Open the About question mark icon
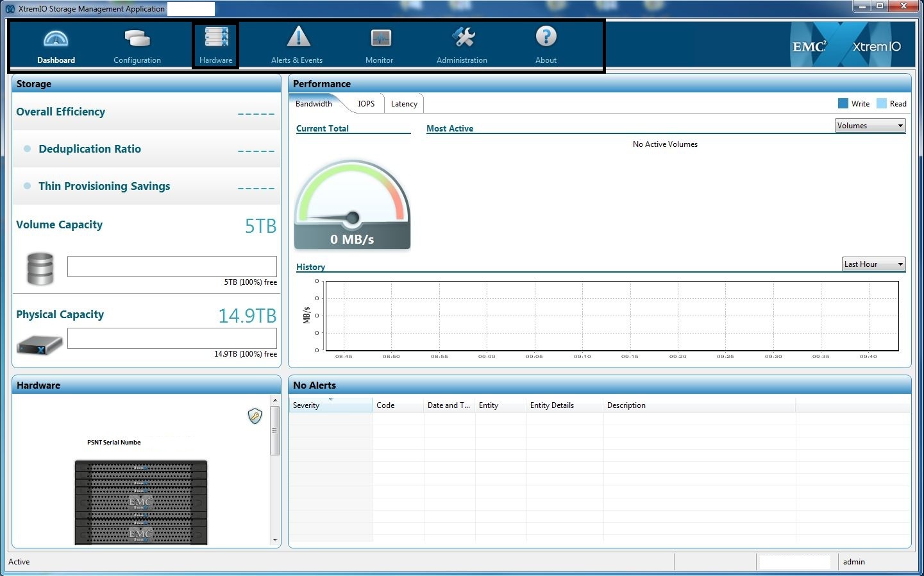The width and height of the screenshot is (924, 576). (546, 37)
